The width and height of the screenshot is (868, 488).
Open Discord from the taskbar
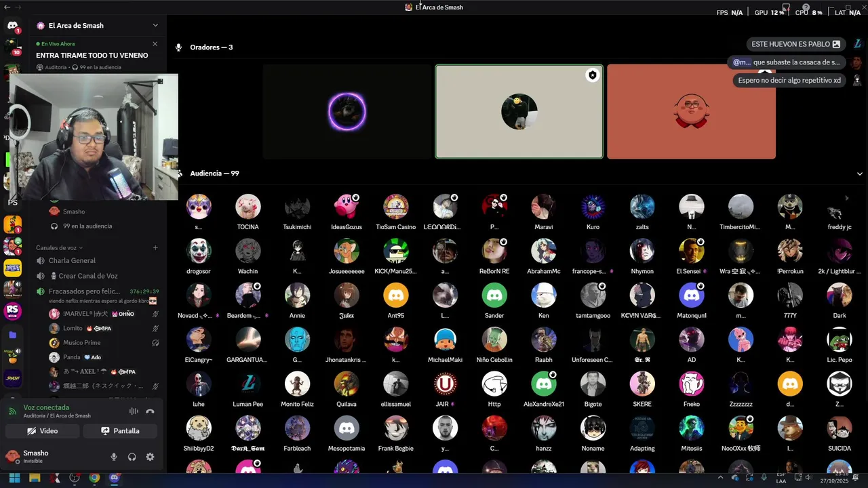114,478
